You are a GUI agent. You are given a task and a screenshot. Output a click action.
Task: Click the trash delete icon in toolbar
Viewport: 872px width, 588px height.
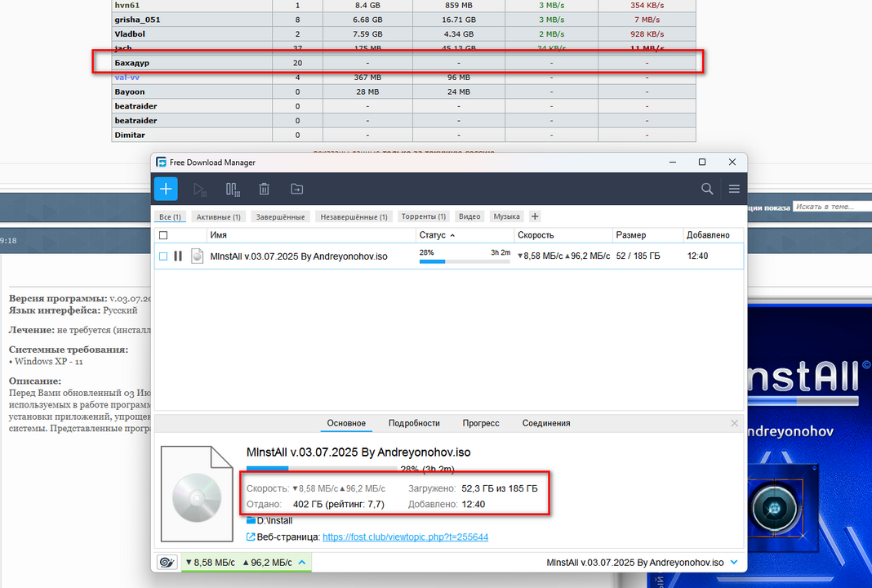coord(265,189)
